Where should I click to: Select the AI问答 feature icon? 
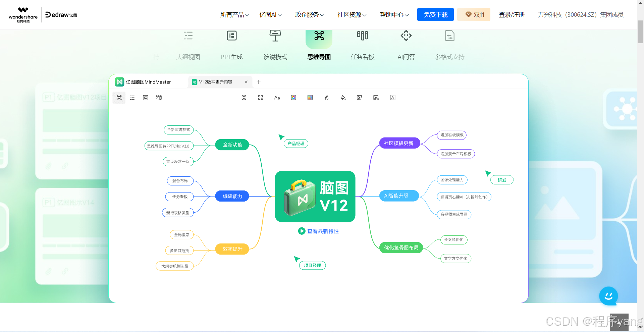pyautogui.click(x=406, y=36)
